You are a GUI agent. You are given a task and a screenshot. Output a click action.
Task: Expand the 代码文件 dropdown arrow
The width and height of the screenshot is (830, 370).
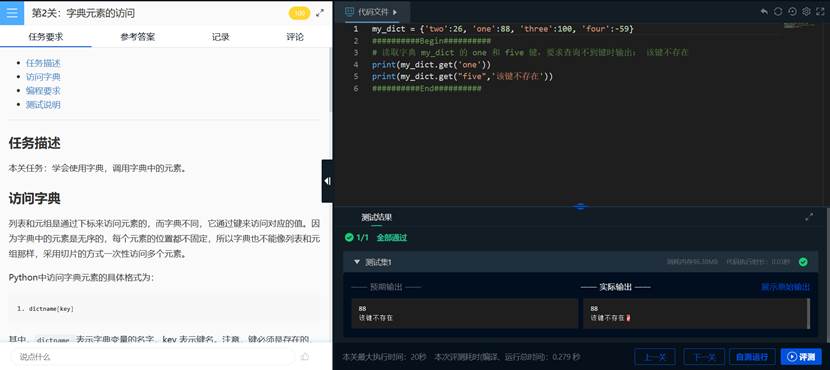click(395, 12)
